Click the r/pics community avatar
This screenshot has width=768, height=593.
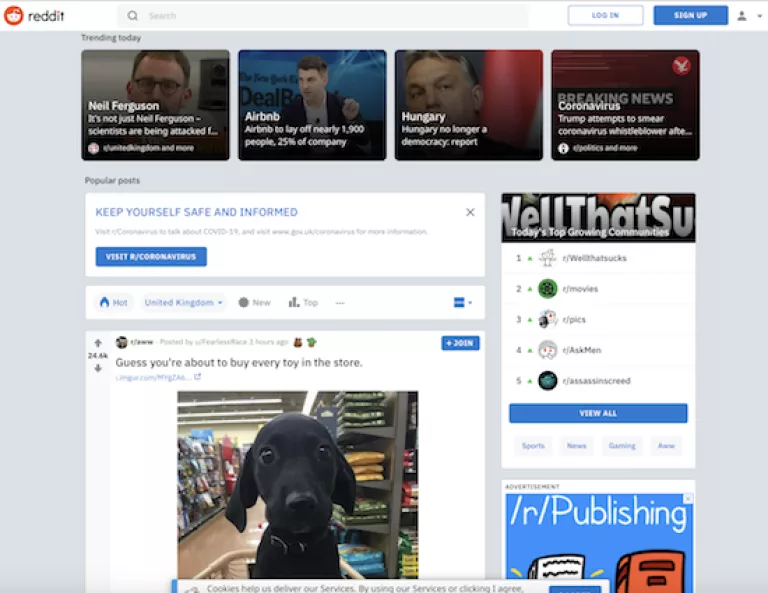548,319
